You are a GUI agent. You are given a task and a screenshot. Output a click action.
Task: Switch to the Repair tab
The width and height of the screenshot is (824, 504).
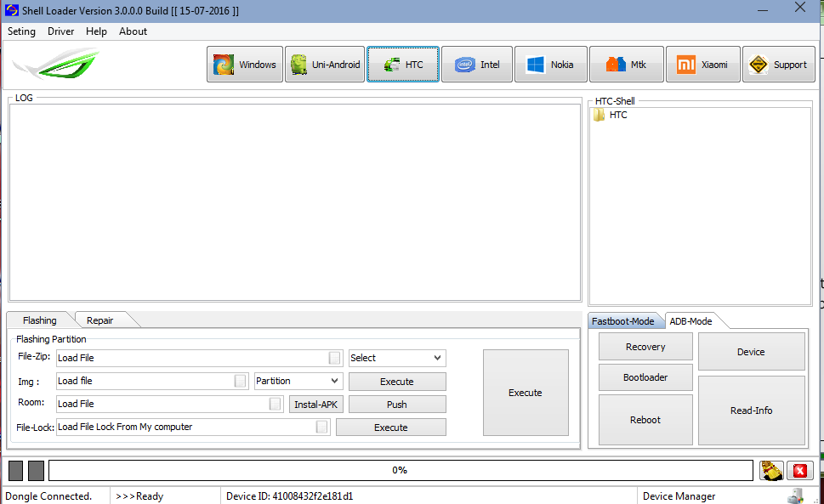99,320
